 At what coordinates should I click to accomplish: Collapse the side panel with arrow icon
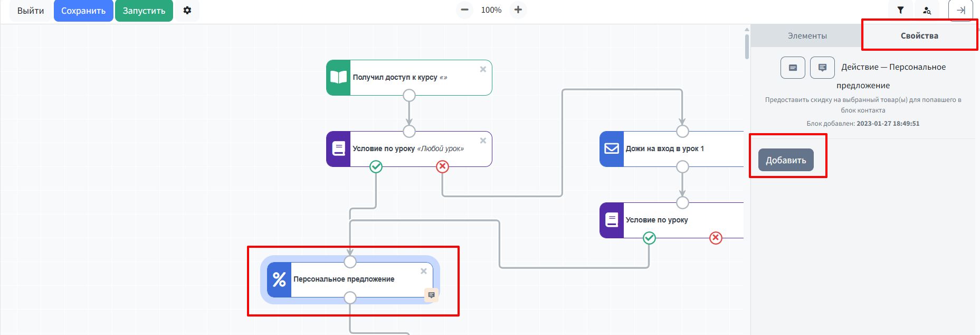click(960, 10)
